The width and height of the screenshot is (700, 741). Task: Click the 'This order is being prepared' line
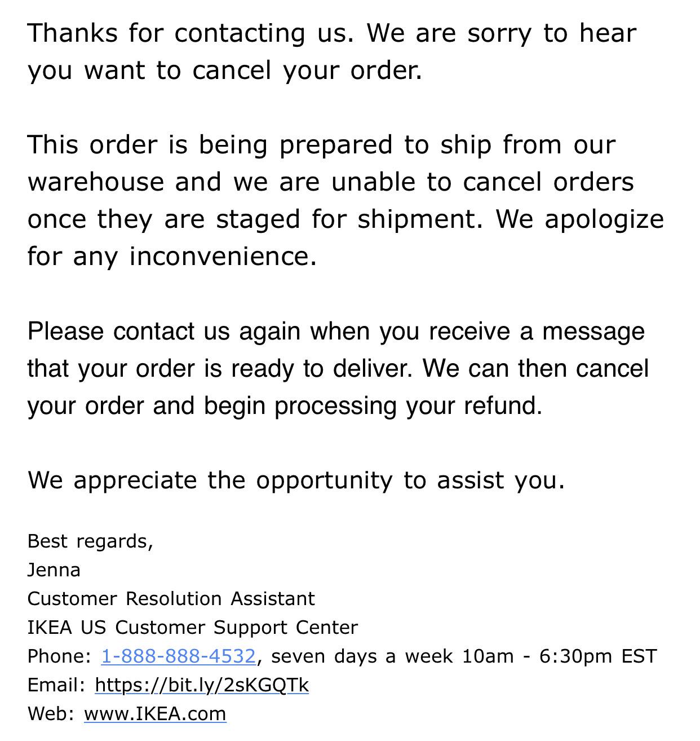click(321, 144)
